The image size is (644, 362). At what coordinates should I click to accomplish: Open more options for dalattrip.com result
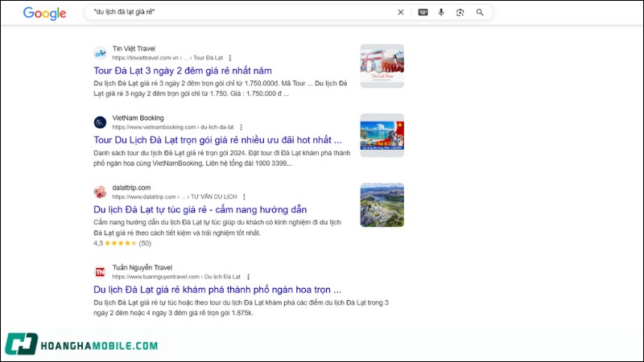(x=244, y=196)
